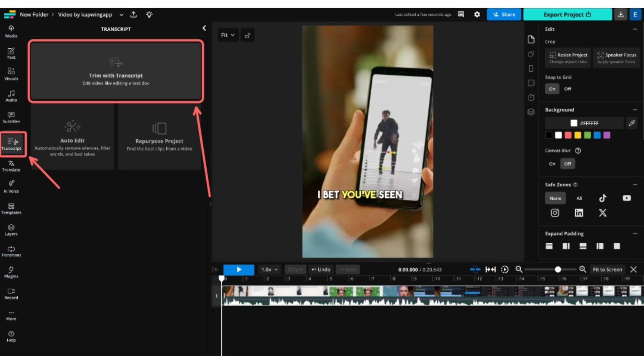Screen dimensions: 644x362
Task: Click the Fit to Screen button
Action: click(607, 269)
